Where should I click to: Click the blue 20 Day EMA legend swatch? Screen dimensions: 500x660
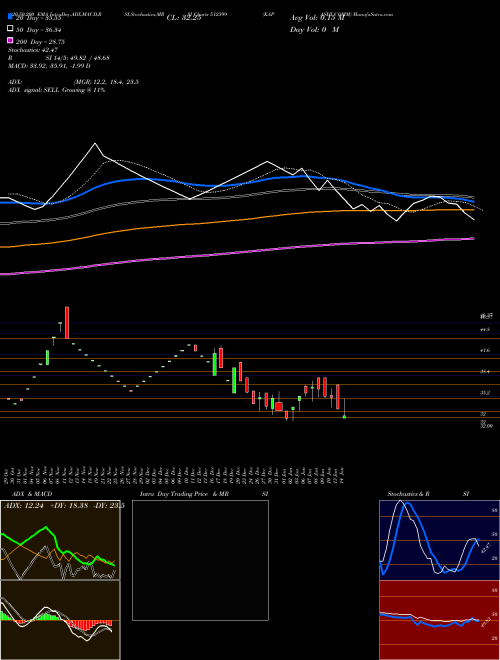(10, 16)
